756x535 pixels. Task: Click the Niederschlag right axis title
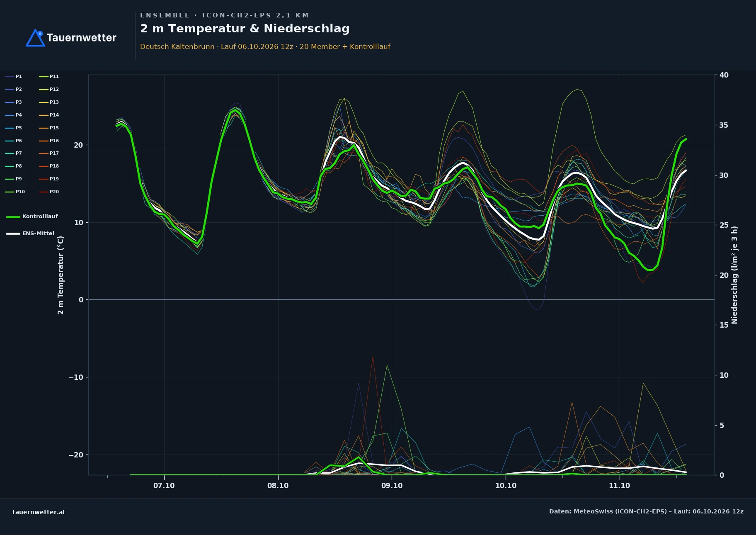(x=734, y=275)
